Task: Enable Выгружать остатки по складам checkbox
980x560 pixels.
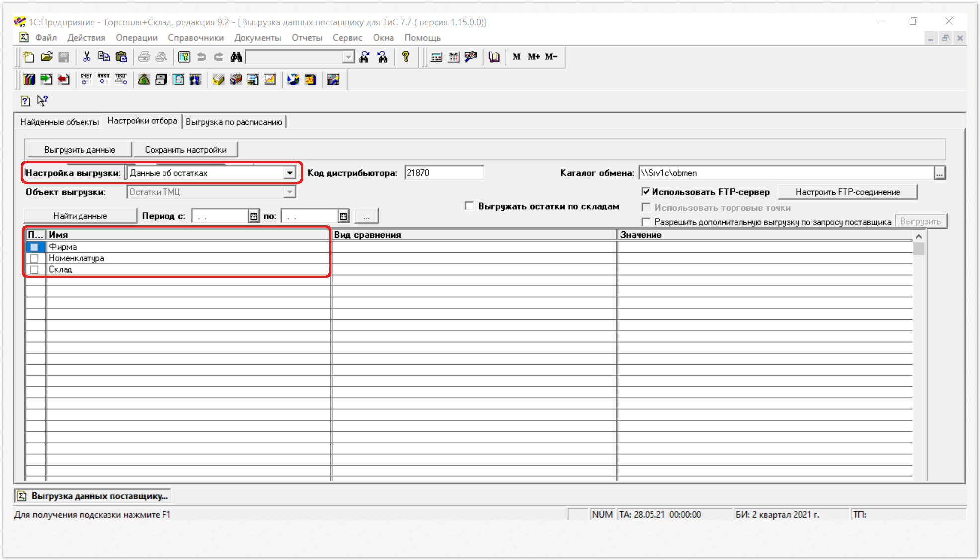Action: pyautogui.click(x=469, y=206)
